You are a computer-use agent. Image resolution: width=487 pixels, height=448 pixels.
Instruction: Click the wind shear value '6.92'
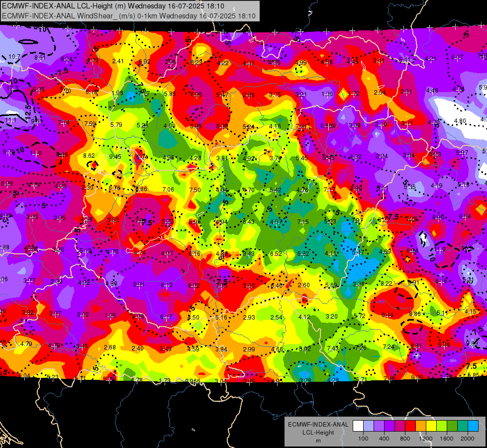tap(144, 62)
